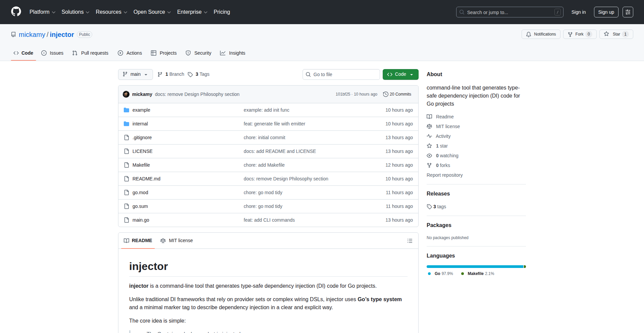
Task: Open commit 'feat: add CLI commands'
Action: [269, 220]
